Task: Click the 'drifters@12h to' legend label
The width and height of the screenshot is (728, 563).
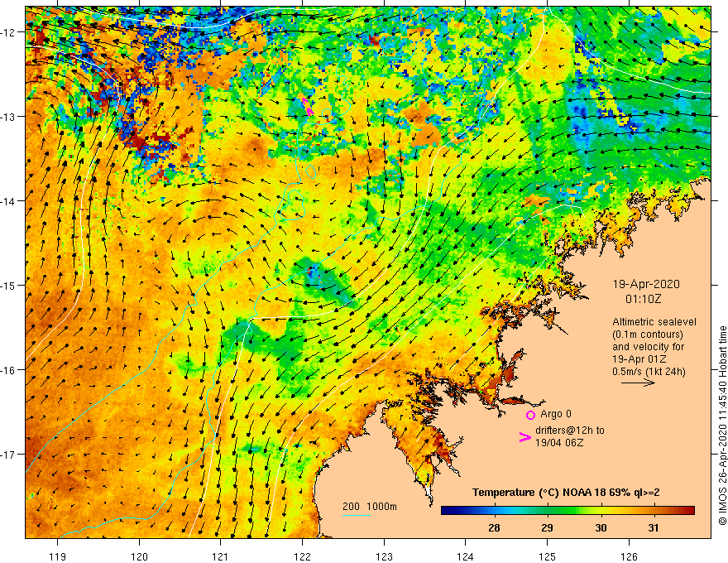Action: (570, 431)
